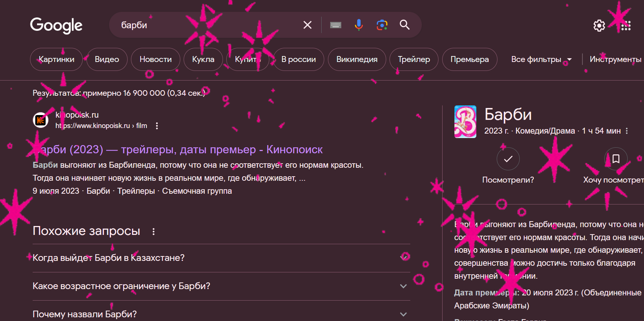
Task: Open three-dot menu next to Похожие запросы
Action: 154,232
